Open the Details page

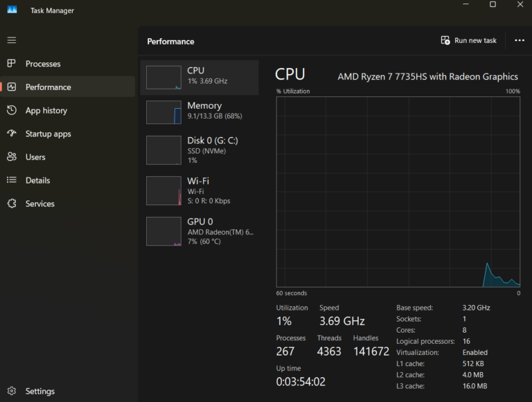(68, 180)
